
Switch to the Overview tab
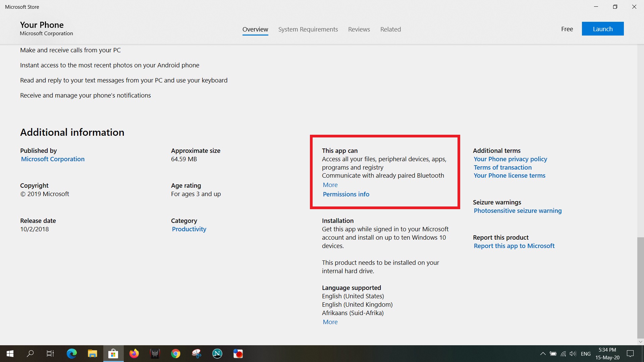coord(255,29)
